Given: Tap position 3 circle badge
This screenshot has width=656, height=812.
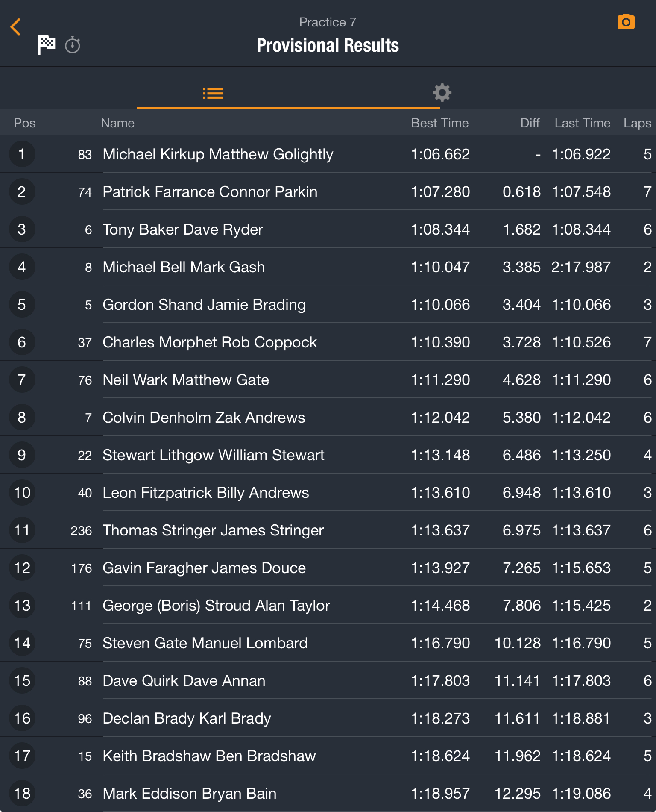Looking at the screenshot, I should pos(22,229).
